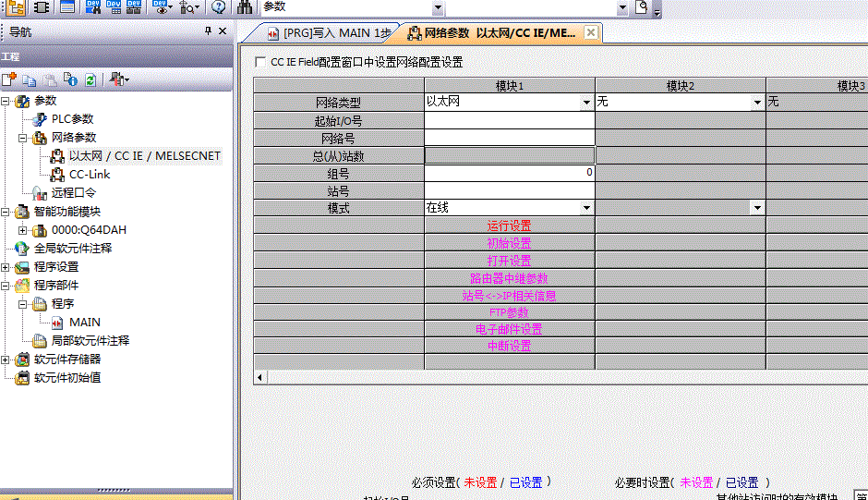The image size is (868, 500).
Task: Click the green refresh icon in project toolbar
Action: coord(90,80)
